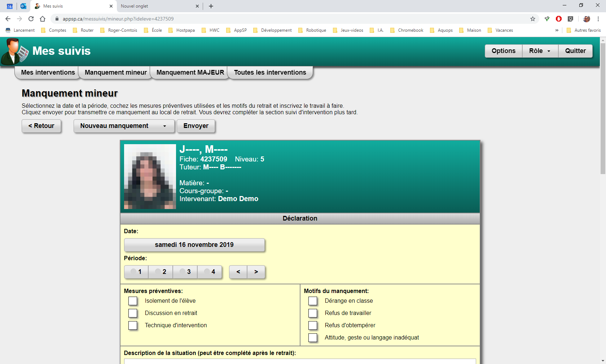Viewport: 606px width, 364px height.
Task: Reload the page with the refresh icon
Action: coord(31,19)
